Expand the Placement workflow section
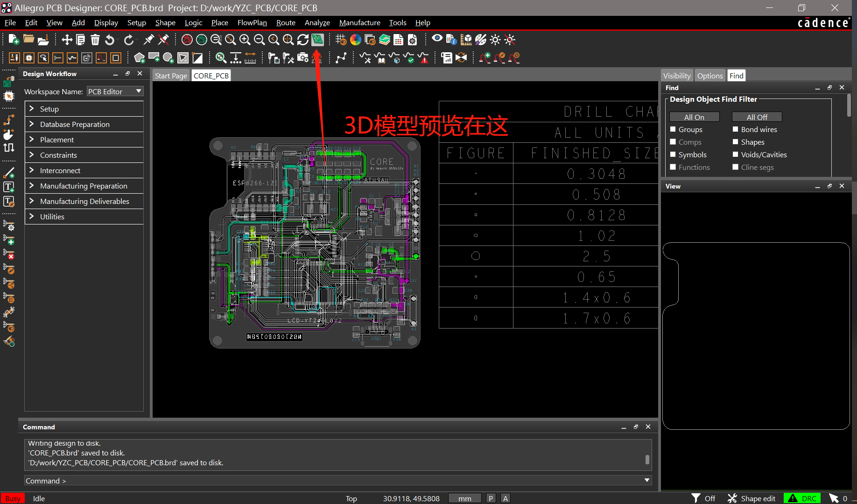Viewport: 857px width, 504px height. pos(84,140)
